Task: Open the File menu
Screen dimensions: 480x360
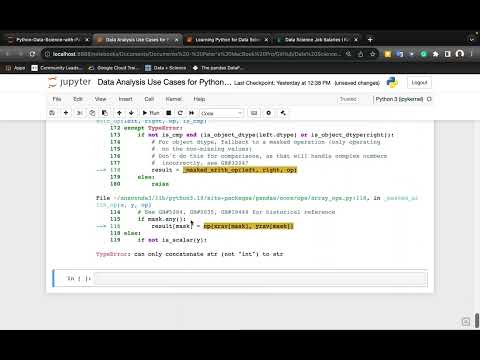Action: tap(57, 99)
